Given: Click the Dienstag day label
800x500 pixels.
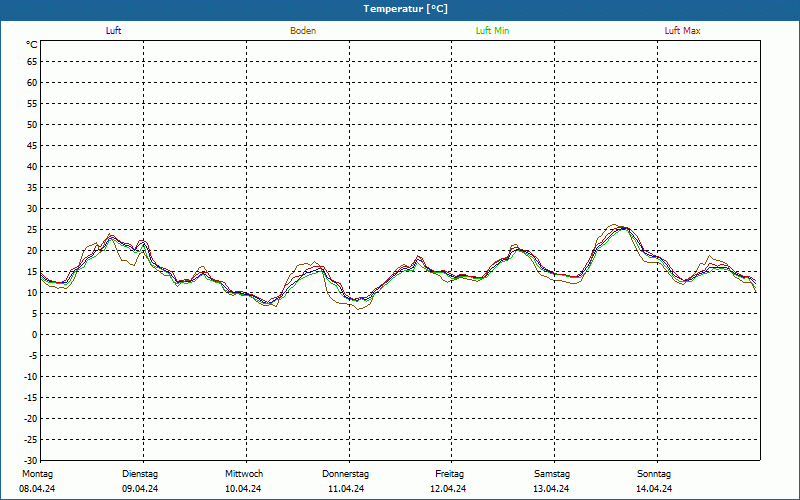Looking at the screenshot, I should 140,474.
